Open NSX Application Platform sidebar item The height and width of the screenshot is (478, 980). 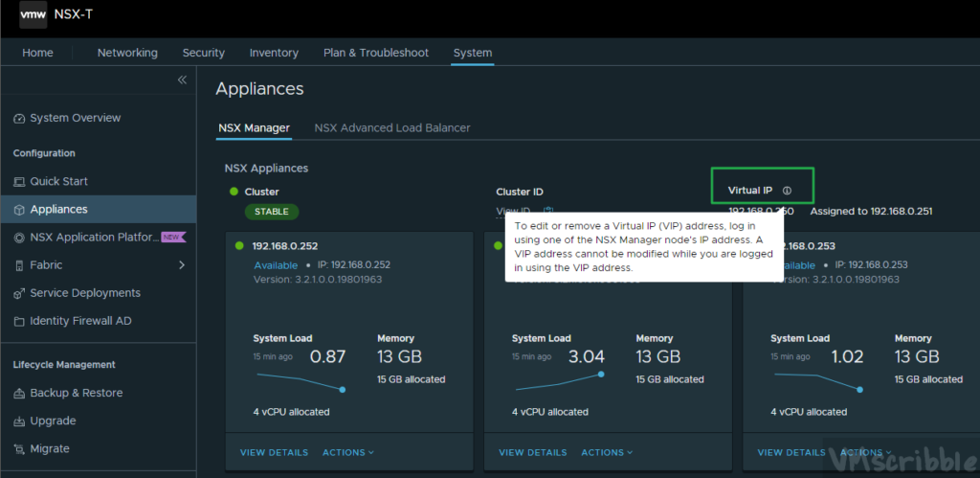pyautogui.click(x=94, y=238)
